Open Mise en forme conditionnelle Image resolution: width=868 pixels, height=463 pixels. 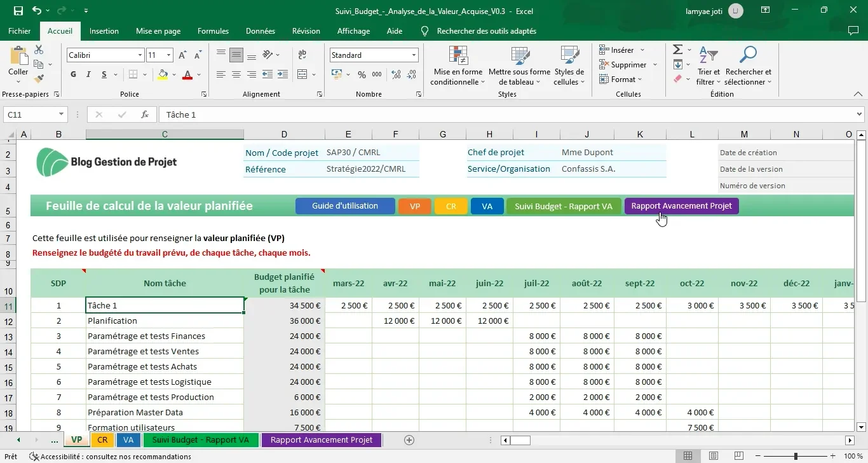pyautogui.click(x=458, y=66)
